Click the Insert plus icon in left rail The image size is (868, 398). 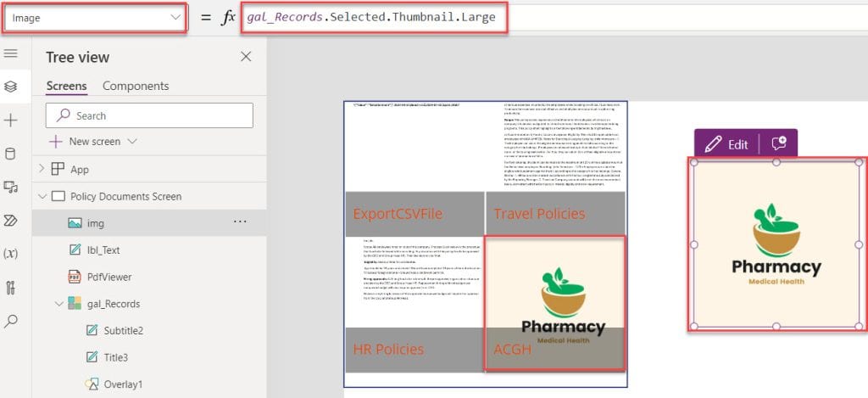click(x=10, y=121)
